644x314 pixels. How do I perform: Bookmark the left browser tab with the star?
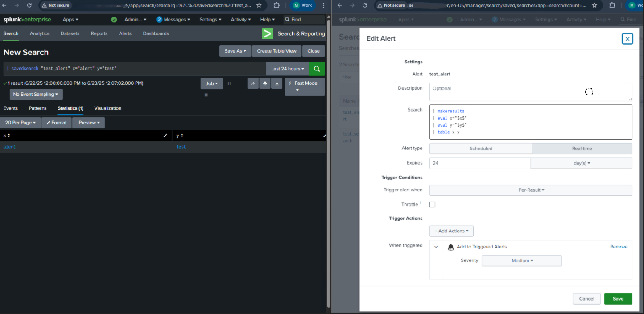(x=259, y=5)
